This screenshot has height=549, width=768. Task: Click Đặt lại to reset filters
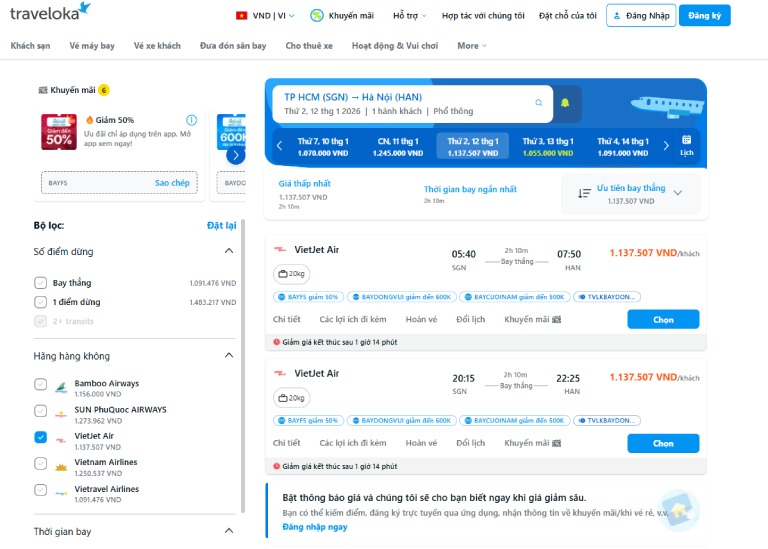click(221, 225)
